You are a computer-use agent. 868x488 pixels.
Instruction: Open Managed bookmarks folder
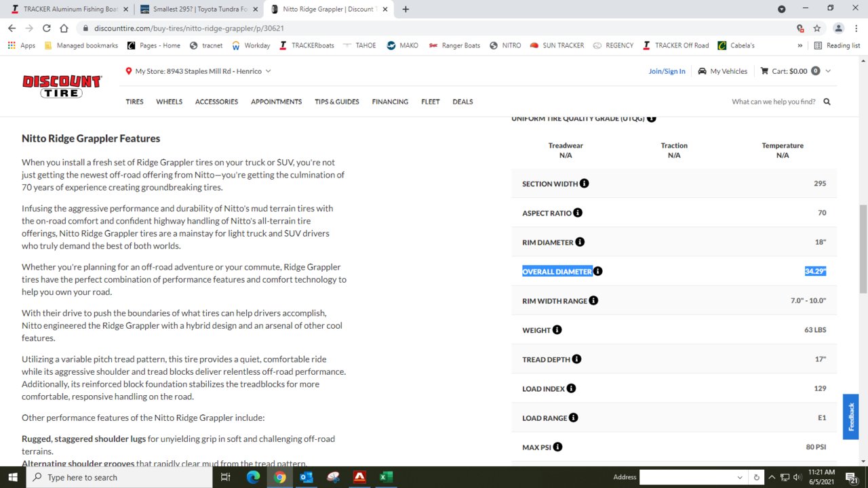coord(81,45)
